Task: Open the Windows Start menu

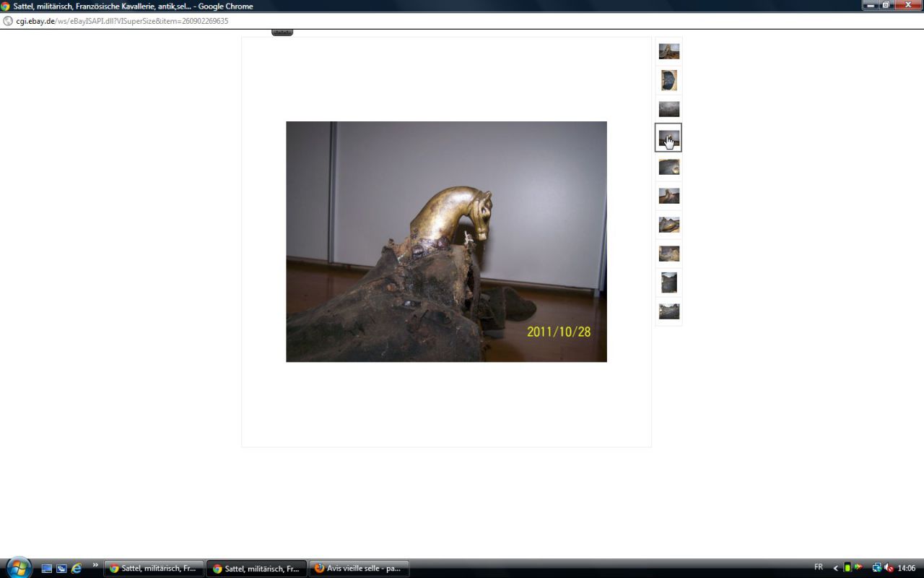Action: pos(19,567)
